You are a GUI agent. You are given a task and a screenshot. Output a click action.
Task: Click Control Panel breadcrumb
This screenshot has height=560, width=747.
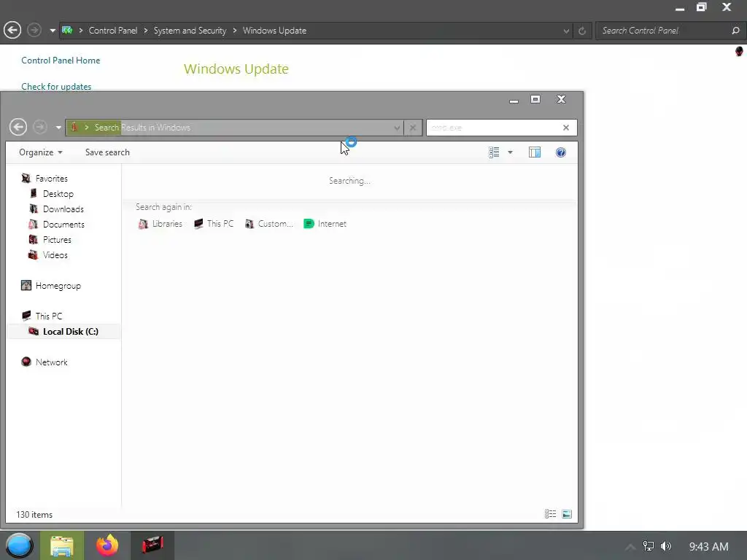click(113, 31)
